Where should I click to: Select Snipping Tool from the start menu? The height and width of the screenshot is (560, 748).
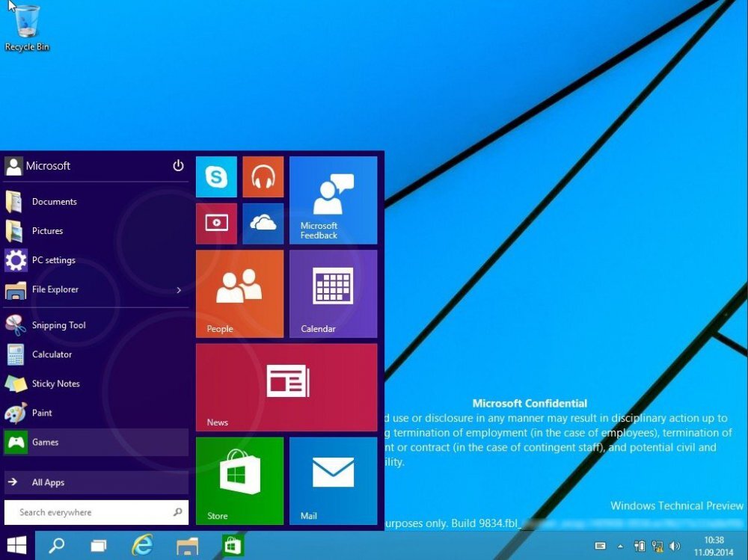[60, 324]
